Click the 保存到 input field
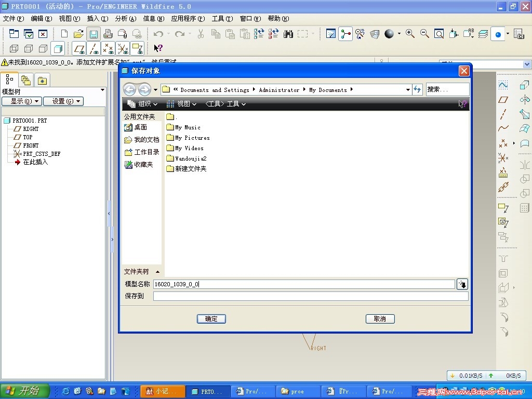Viewport: 532px width, 399px height. (x=311, y=296)
